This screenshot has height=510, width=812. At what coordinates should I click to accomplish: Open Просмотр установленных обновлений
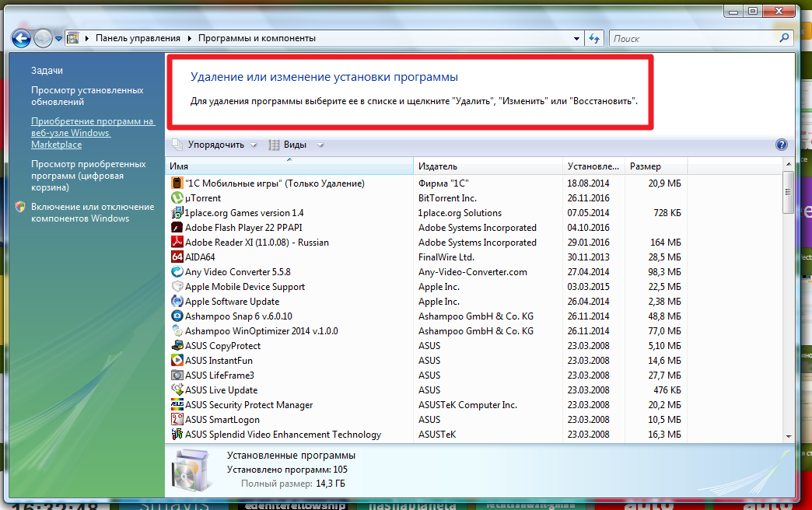pyautogui.click(x=87, y=96)
